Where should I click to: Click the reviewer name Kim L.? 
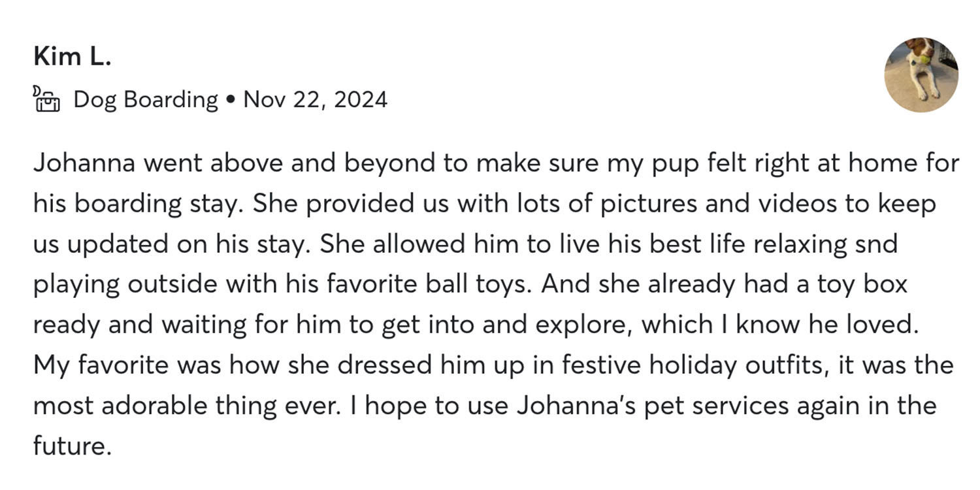click(x=73, y=57)
